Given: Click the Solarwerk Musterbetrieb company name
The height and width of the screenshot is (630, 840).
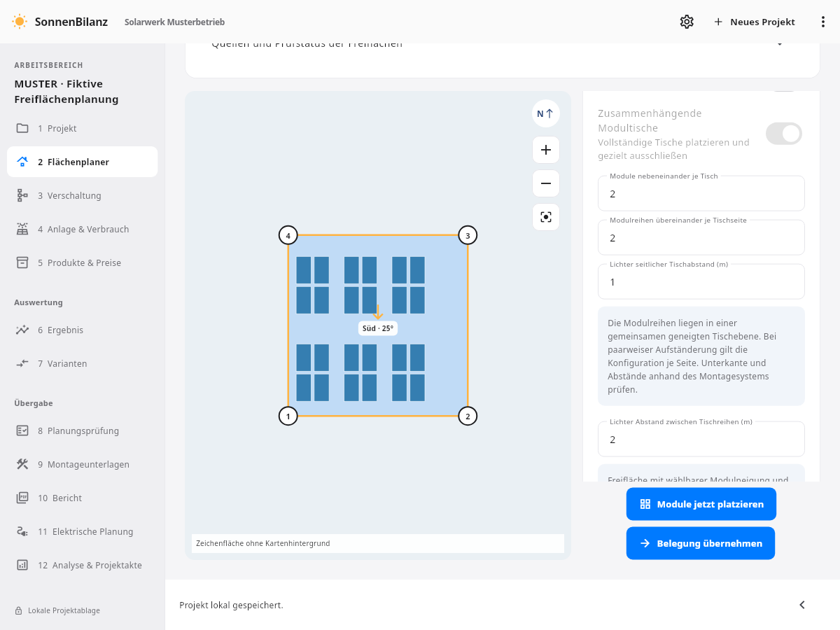Looking at the screenshot, I should (x=175, y=22).
